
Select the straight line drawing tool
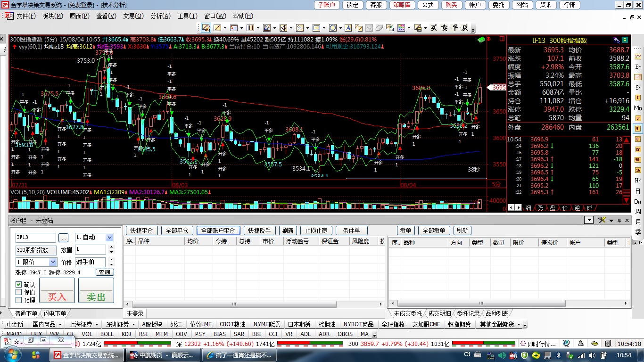pos(217,28)
